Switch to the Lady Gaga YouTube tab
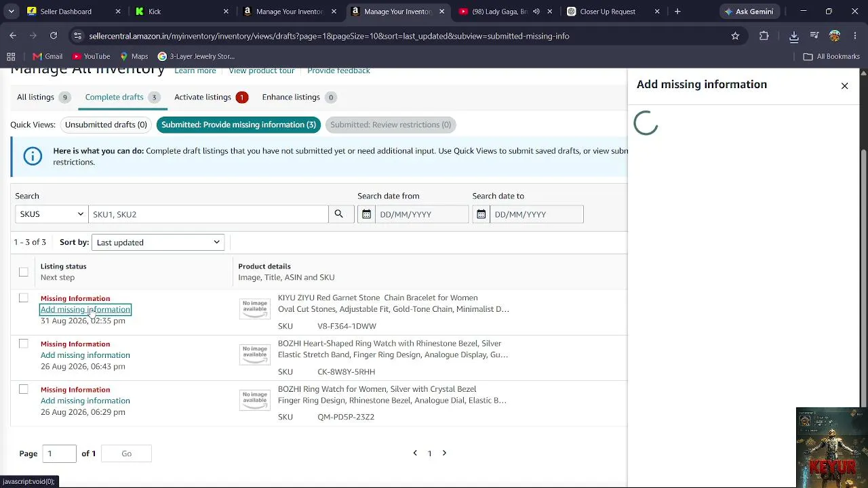 (505, 12)
